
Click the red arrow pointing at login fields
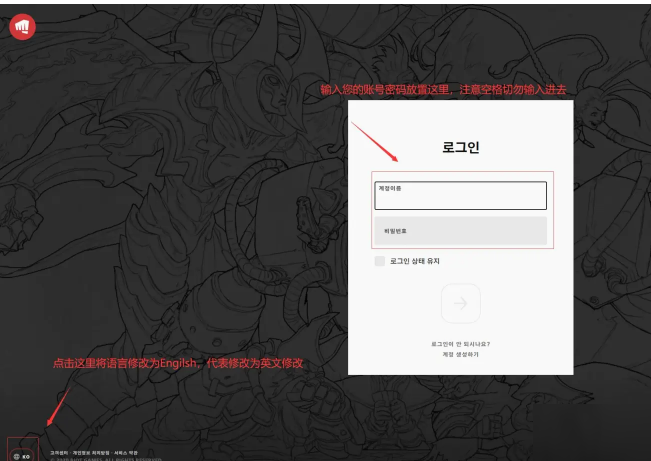pyautogui.click(x=377, y=142)
